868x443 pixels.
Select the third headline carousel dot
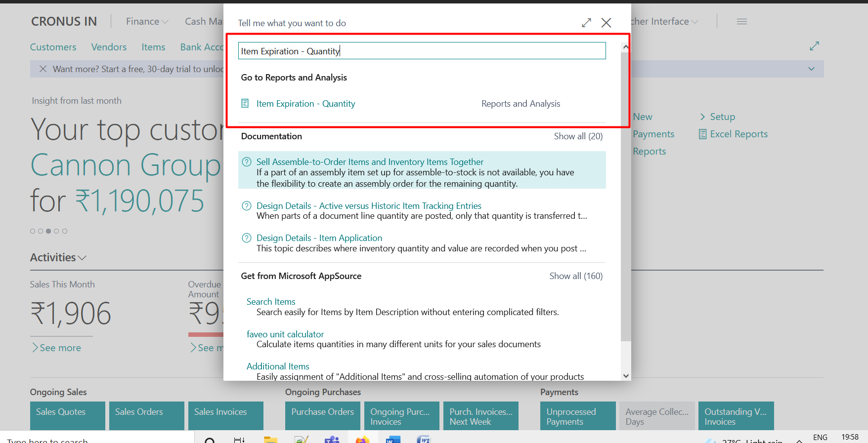click(x=48, y=231)
